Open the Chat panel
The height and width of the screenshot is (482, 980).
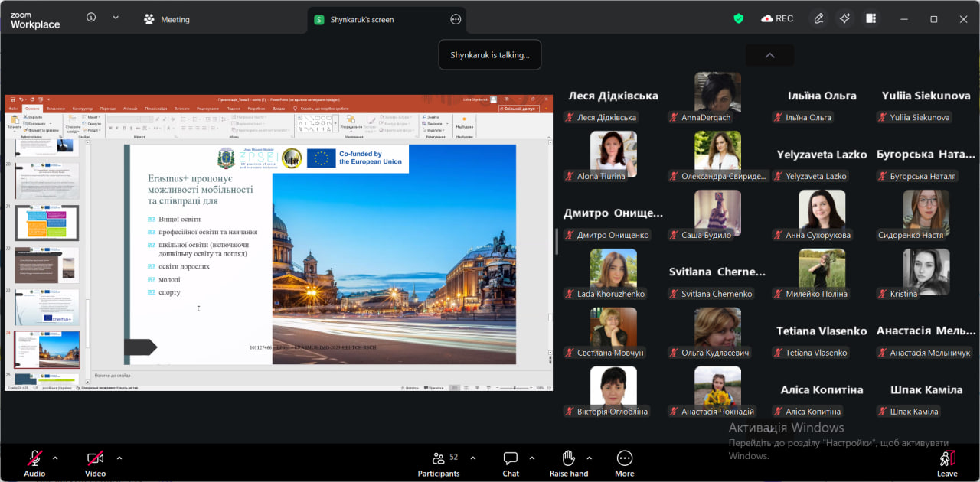coord(511,463)
